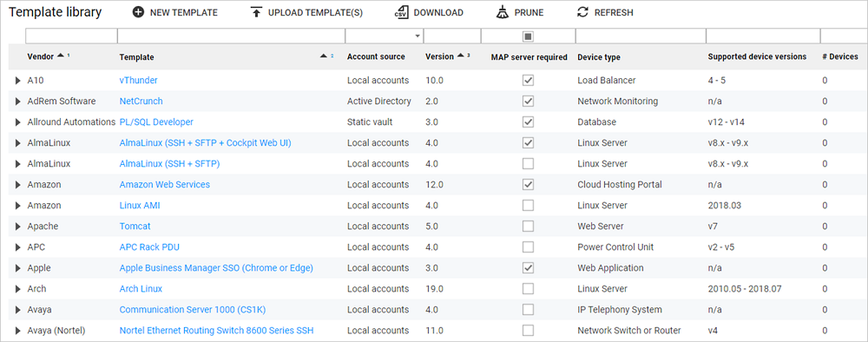Image resolution: width=868 pixels, height=342 pixels.
Task: Click the 'Static vault' cell for PL/SQL Developer
Action: pyautogui.click(x=370, y=122)
